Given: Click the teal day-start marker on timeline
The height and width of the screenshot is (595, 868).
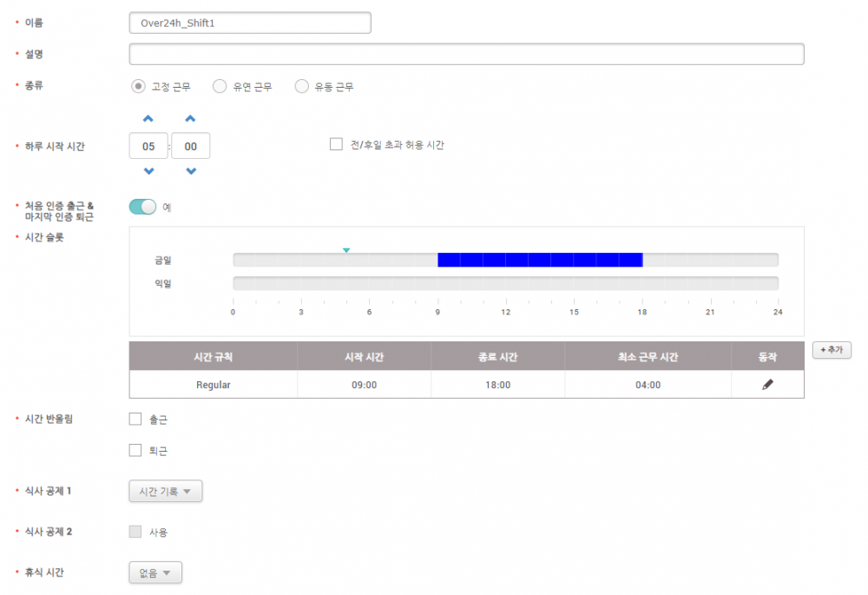Looking at the screenshot, I should pos(346,250).
